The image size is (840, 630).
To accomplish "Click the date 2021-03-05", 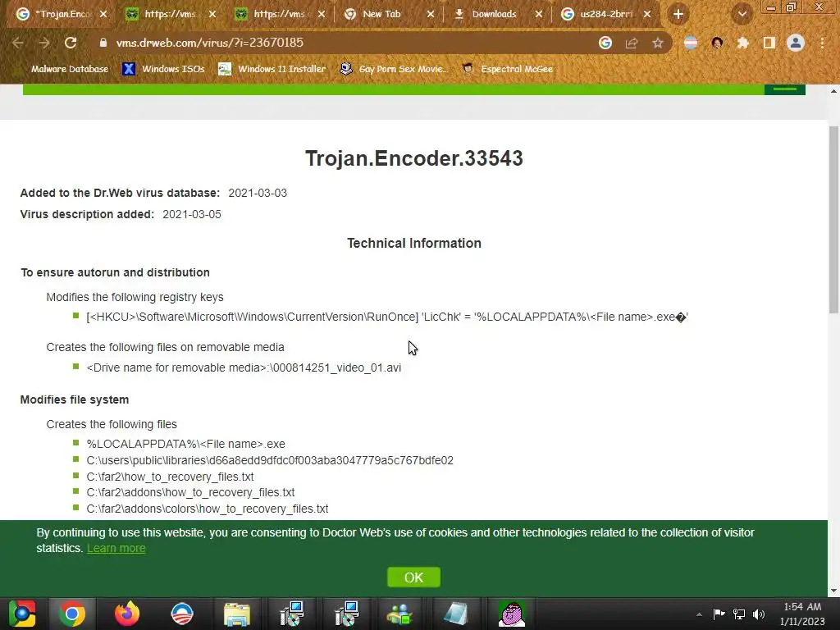I will pos(192,214).
